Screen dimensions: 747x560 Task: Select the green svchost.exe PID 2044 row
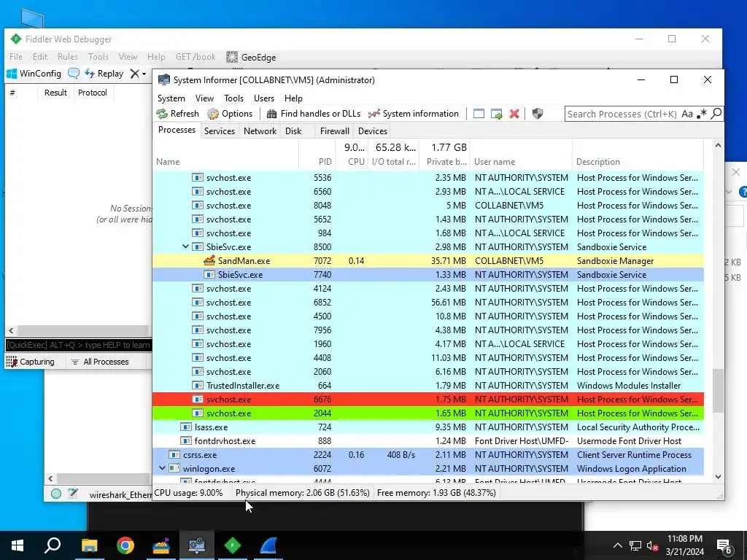coord(427,413)
